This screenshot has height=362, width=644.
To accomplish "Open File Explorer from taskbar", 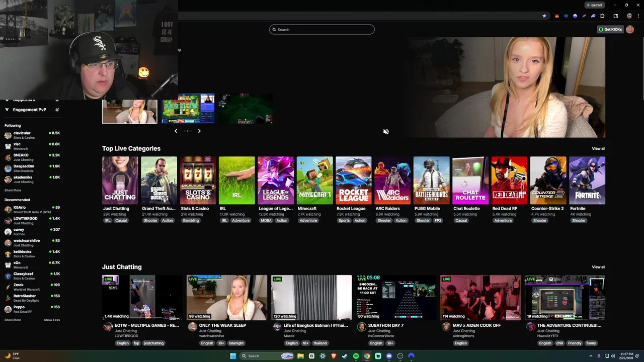I will 300,356.
